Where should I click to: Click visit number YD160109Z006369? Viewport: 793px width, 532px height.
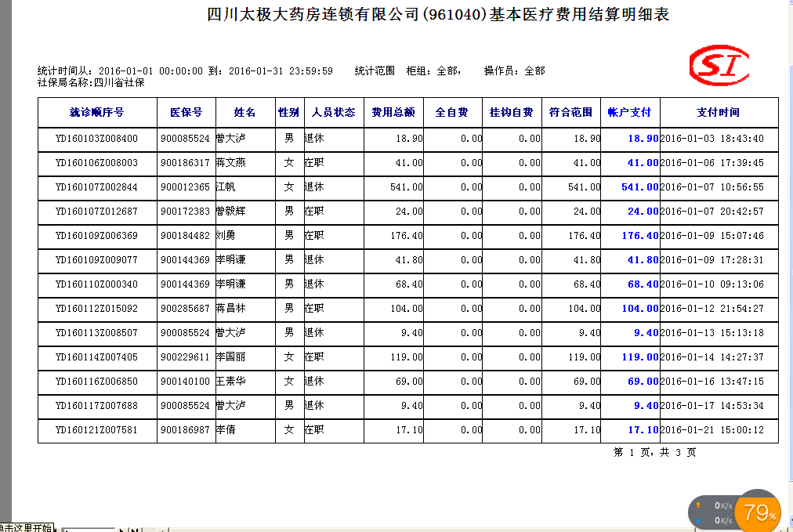96,236
